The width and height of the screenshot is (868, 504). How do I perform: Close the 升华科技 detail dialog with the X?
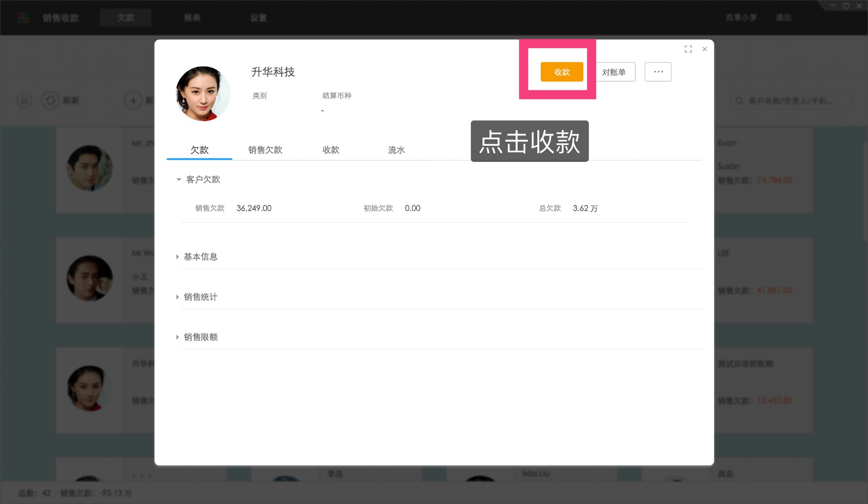704,49
